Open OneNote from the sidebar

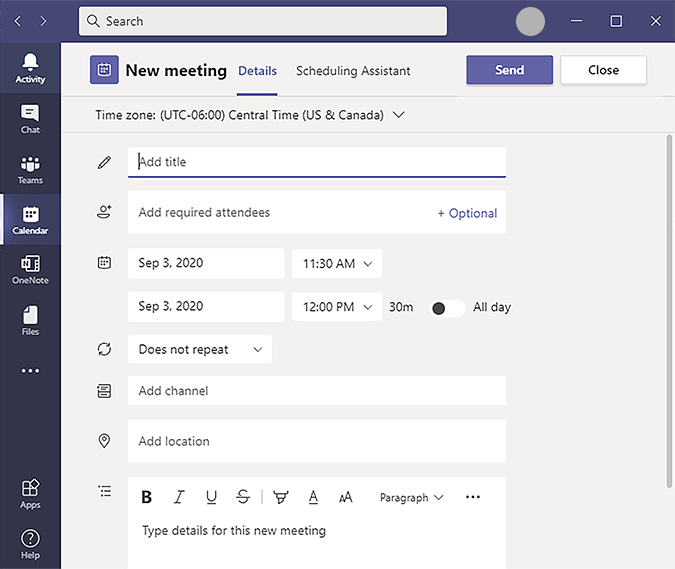tap(30, 269)
